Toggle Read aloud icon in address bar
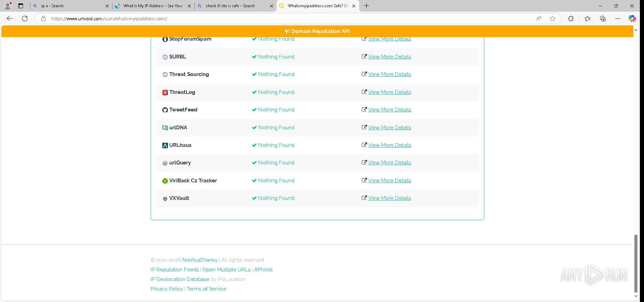The width and height of the screenshot is (644, 302). (x=539, y=19)
